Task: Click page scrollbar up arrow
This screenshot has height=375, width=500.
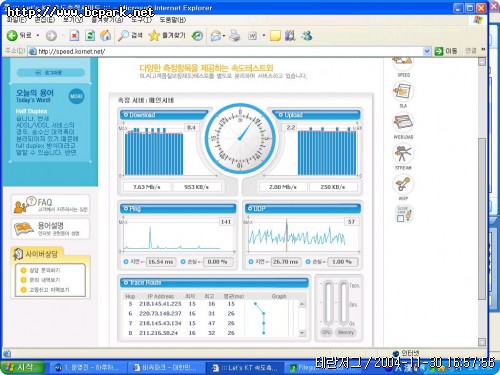Action: (482, 62)
